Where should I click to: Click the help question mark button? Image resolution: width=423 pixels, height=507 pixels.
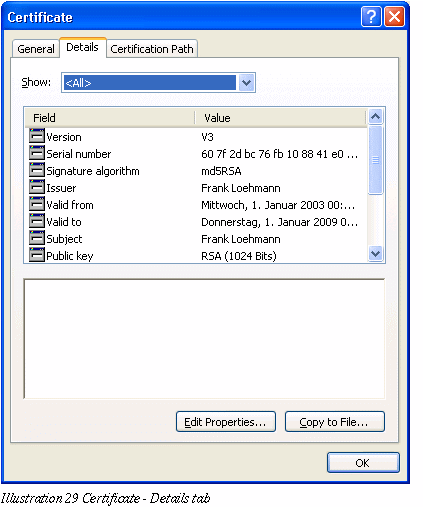coord(371,17)
